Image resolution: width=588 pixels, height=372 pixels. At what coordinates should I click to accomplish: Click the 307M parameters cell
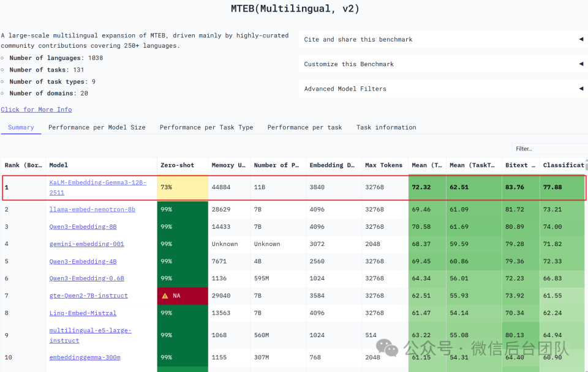[x=278, y=357]
